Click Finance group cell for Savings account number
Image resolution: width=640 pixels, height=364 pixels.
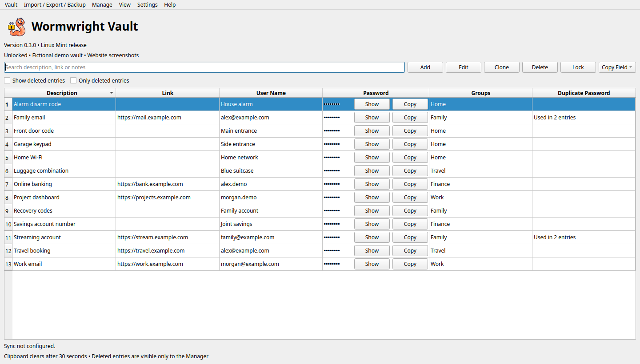click(x=481, y=224)
